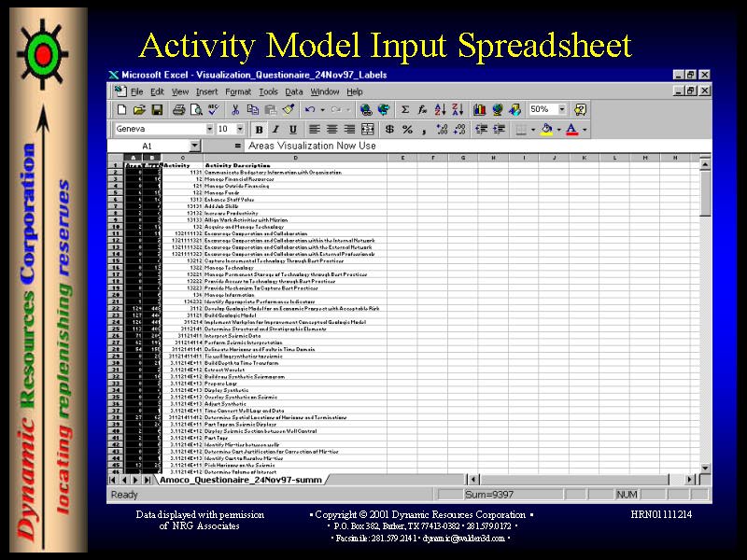Screen dimensions: 747x560
Task: Select the Amoco_Questionaire_24Nov97-summ sheet tab
Action: click(239, 480)
